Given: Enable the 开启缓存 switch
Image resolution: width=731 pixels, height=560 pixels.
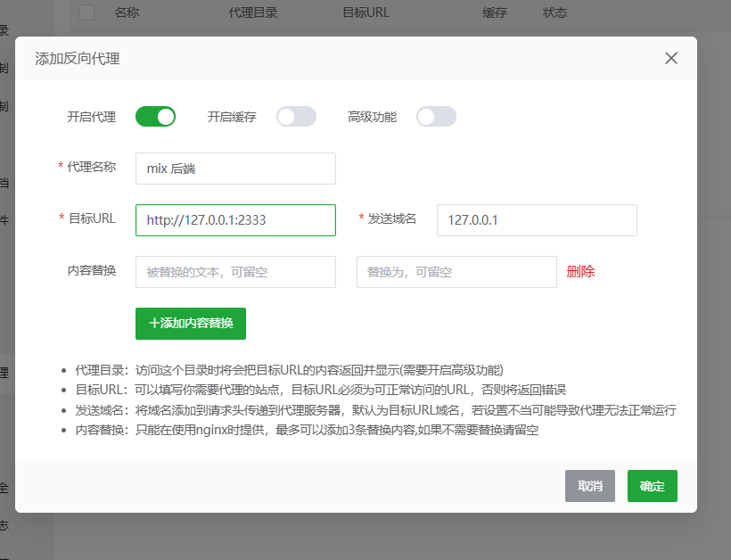Looking at the screenshot, I should click(296, 117).
